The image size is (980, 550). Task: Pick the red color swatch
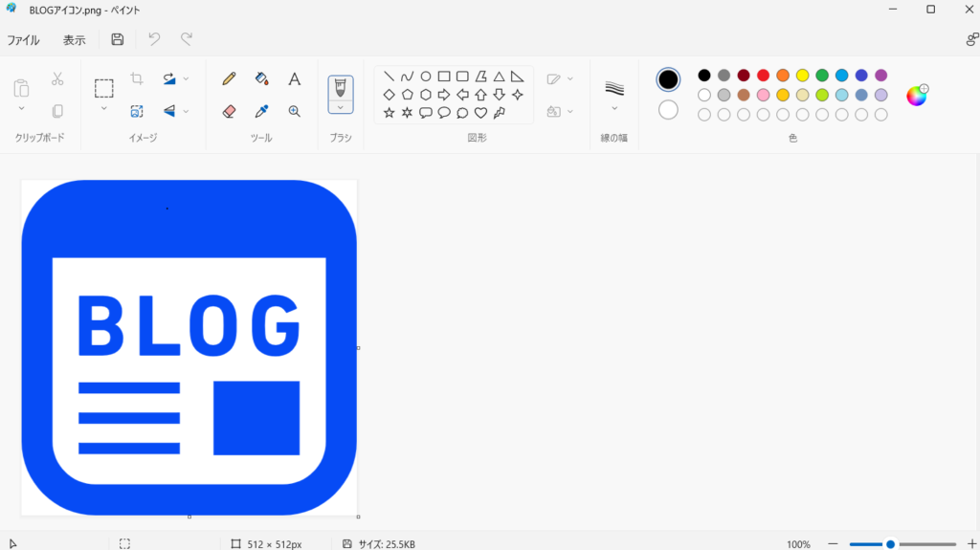[763, 76]
